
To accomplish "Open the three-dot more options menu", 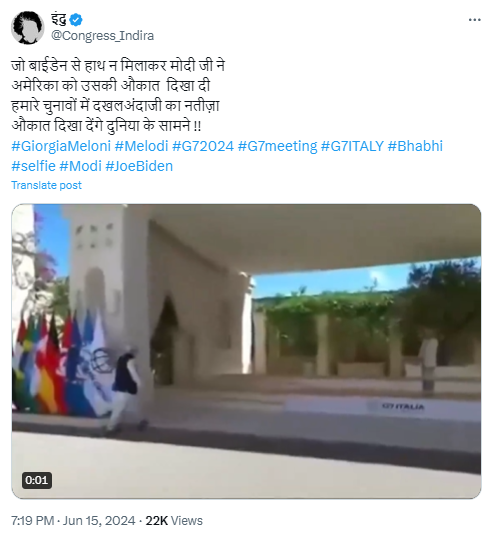I will (475, 20).
